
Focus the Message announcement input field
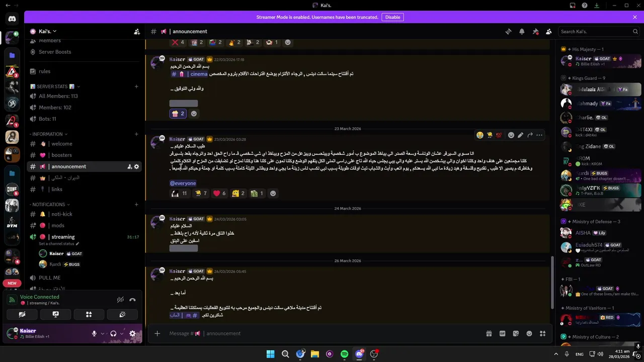pos(322,333)
